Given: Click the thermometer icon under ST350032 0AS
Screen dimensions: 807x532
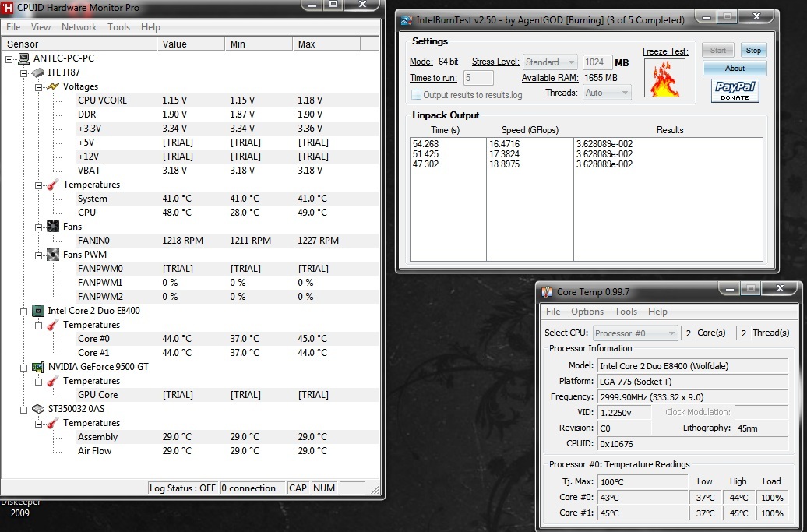Looking at the screenshot, I should pos(53,423).
